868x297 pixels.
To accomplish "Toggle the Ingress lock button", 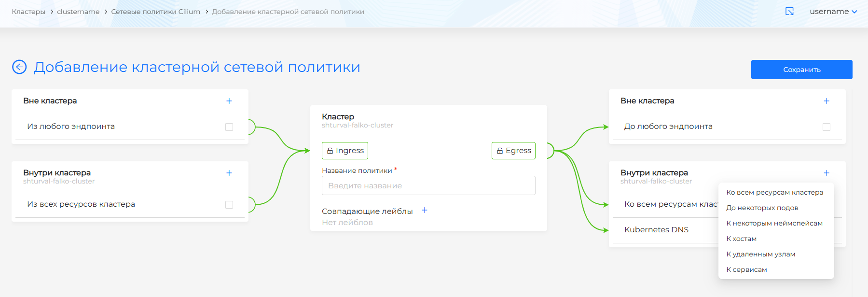I will coord(345,151).
